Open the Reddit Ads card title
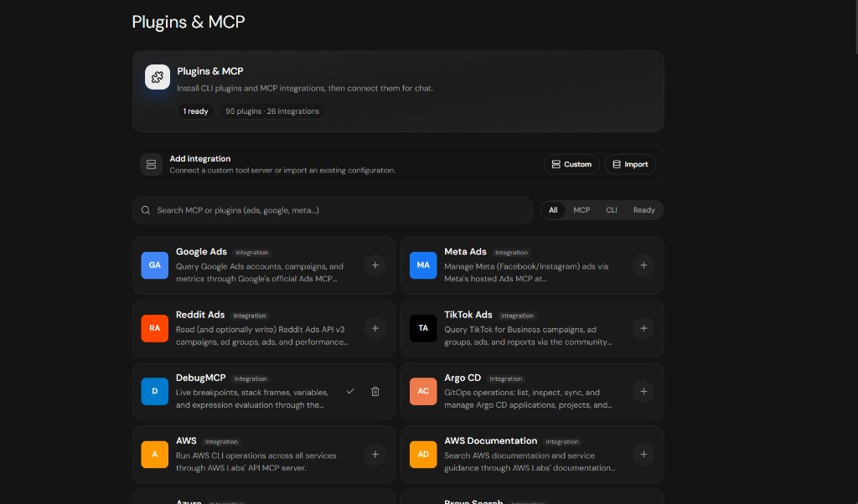Image resolution: width=858 pixels, height=504 pixels. tap(200, 315)
